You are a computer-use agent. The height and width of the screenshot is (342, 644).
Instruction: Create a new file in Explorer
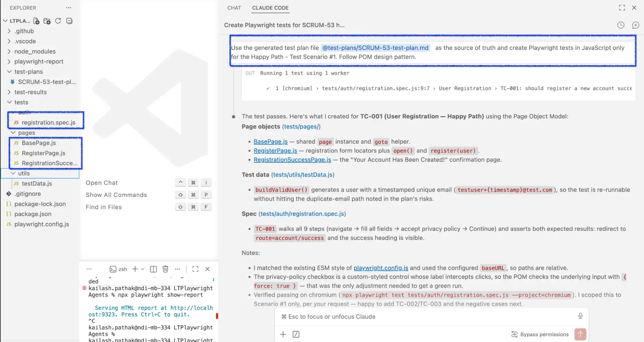point(36,21)
